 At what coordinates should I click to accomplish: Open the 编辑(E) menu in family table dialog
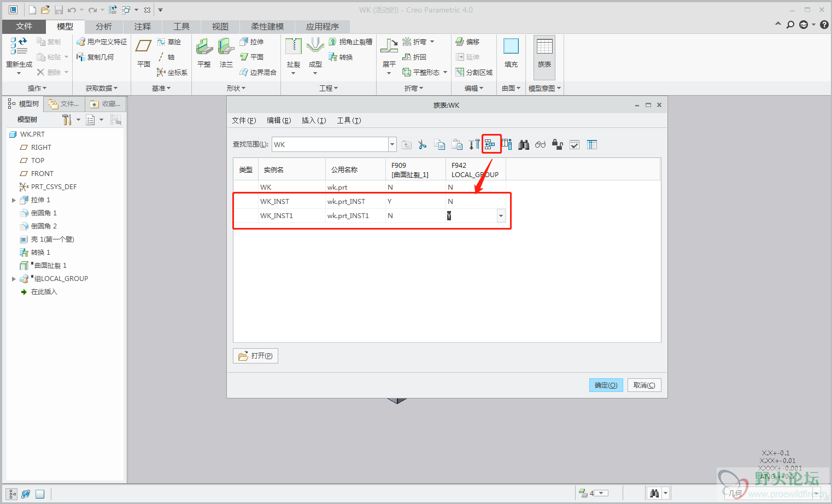click(x=279, y=120)
